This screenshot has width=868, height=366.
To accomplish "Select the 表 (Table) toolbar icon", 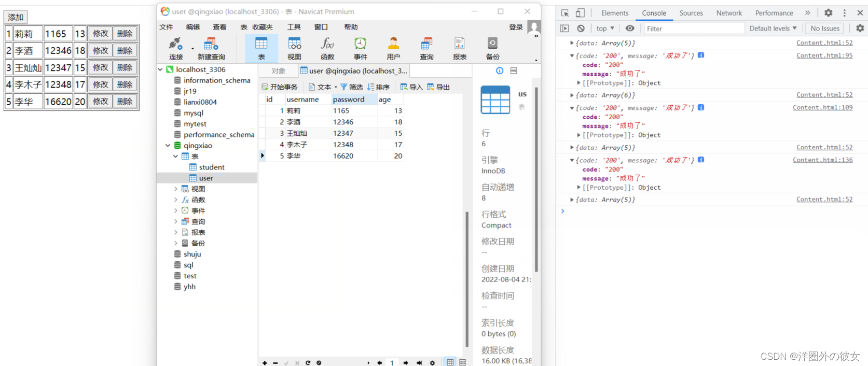I will point(261,49).
